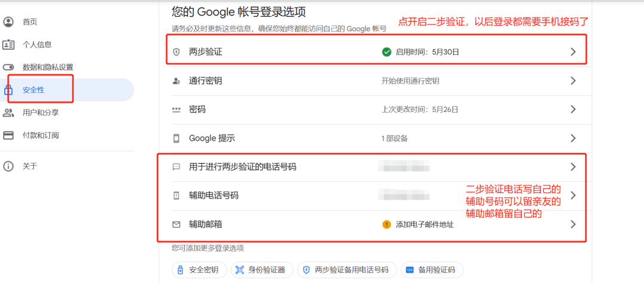Click the 您的 Google 帐号登录选项 heading
The width and height of the screenshot is (644, 283).
click(239, 12)
